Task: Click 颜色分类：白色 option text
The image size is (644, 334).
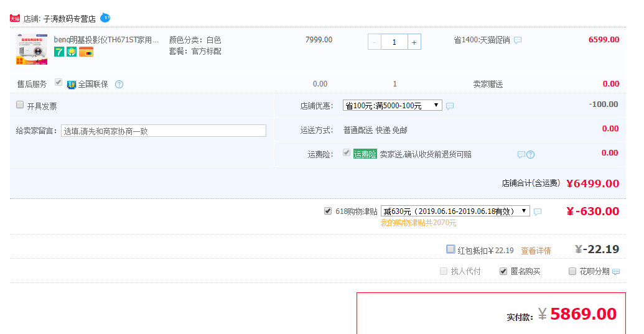Action: pyautogui.click(x=195, y=40)
